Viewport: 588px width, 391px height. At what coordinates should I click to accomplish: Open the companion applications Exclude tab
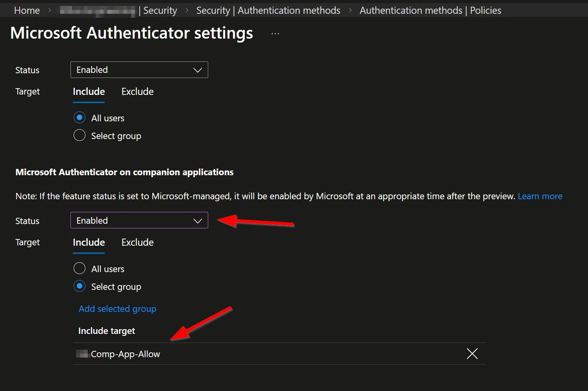(137, 243)
